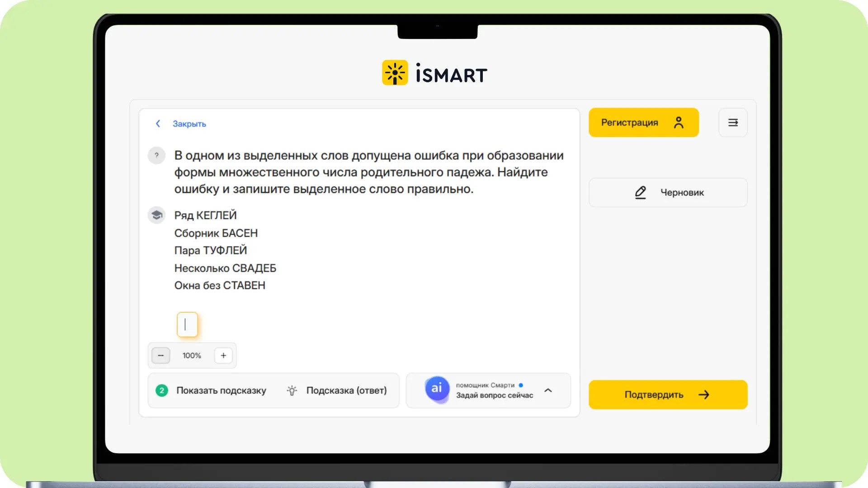Click the 100% zoom value
The width and height of the screenshot is (868, 488).
coord(192,356)
